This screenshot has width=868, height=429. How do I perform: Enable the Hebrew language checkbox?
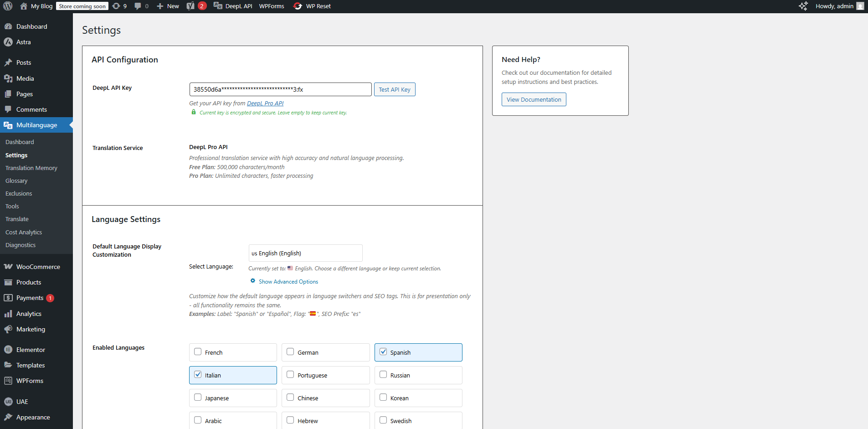(290, 420)
